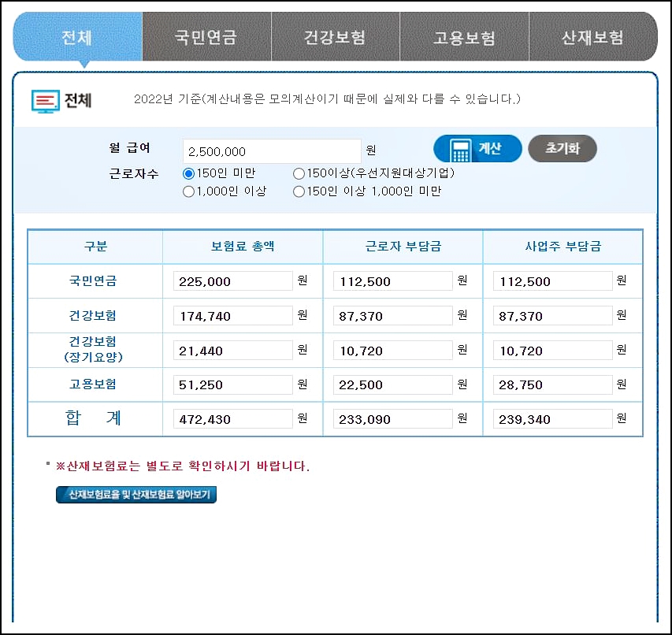Click the 초기화 reset button
The width and height of the screenshot is (672, 635).
tap(562, 149)
